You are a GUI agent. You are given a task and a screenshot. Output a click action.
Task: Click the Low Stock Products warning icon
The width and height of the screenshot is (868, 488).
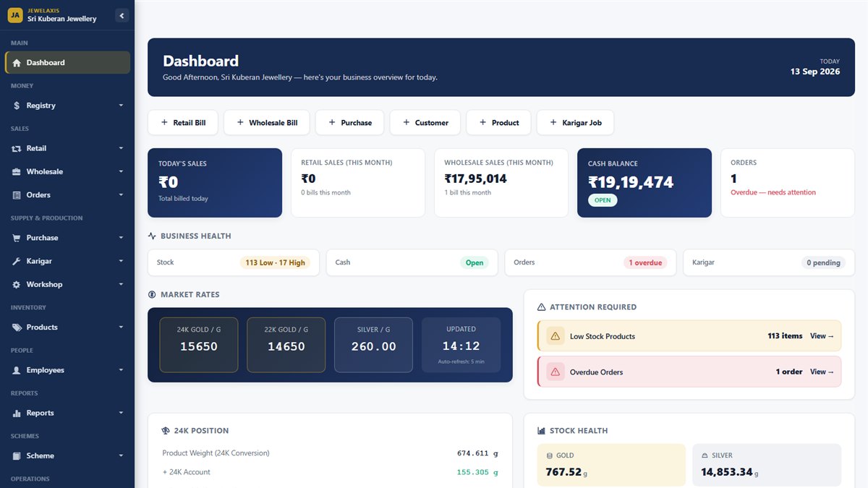(x=556, y=336)
